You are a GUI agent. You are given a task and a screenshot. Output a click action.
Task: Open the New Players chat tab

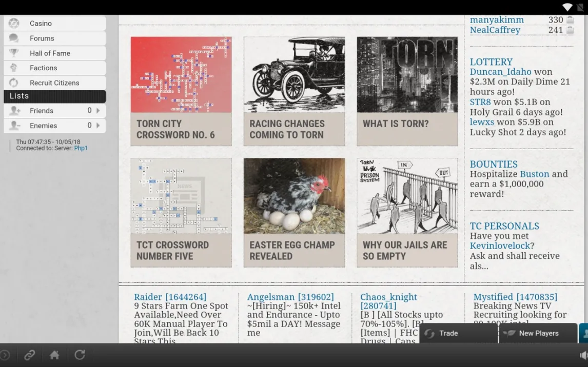538,333
